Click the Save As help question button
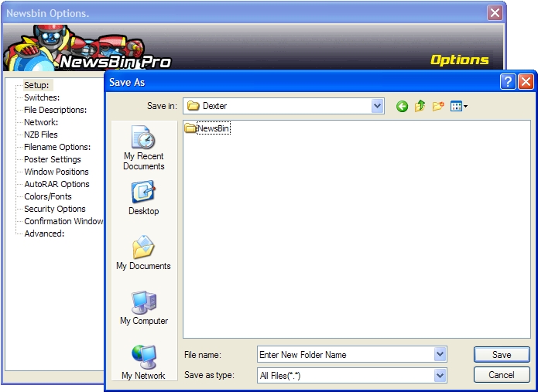 point(508,82)
